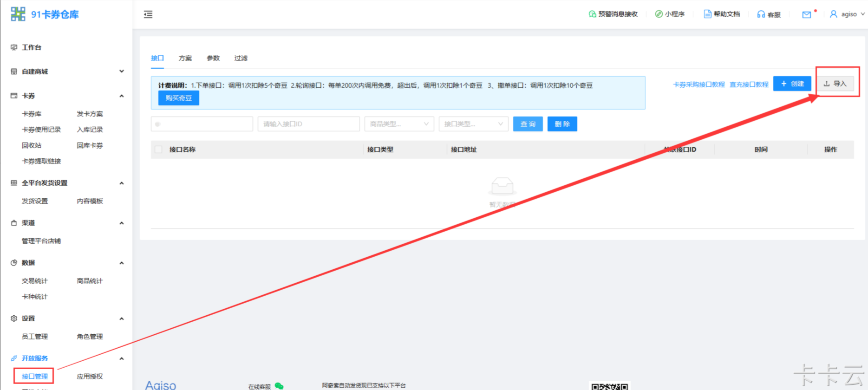Switch to the 方案 tab
This screenshot has width=868, height=390.
pos(185,58)
